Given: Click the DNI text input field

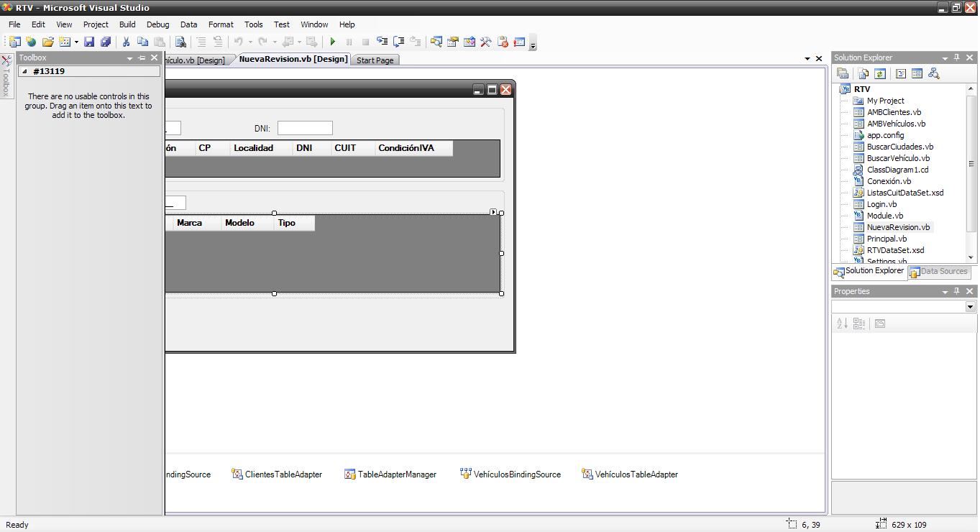Looking at the screenshot, I should pyautogui.click(x=305, y=128).
